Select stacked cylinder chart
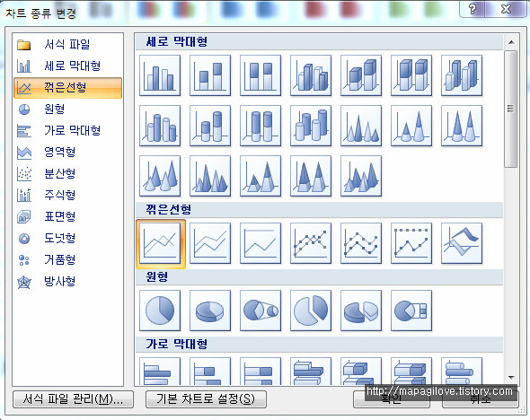 210,126
